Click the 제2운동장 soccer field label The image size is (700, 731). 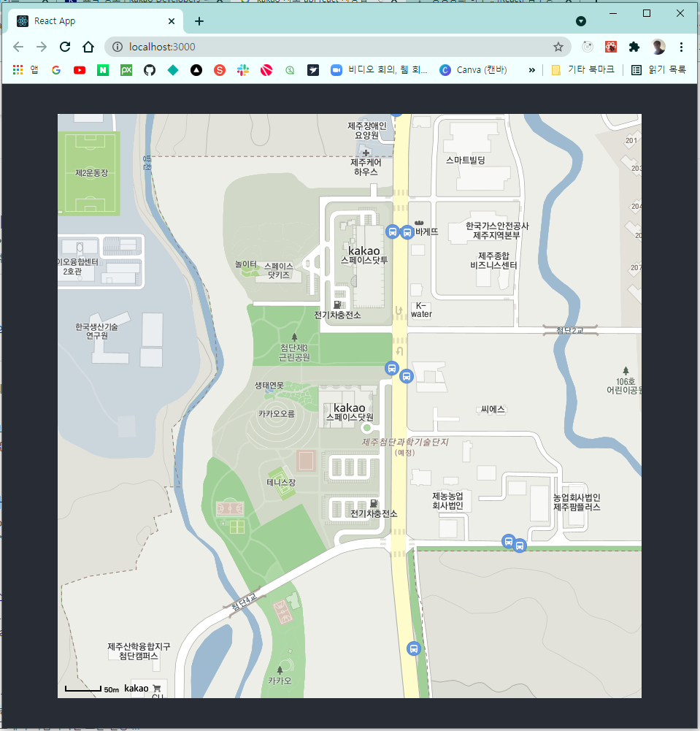[92, 172]
